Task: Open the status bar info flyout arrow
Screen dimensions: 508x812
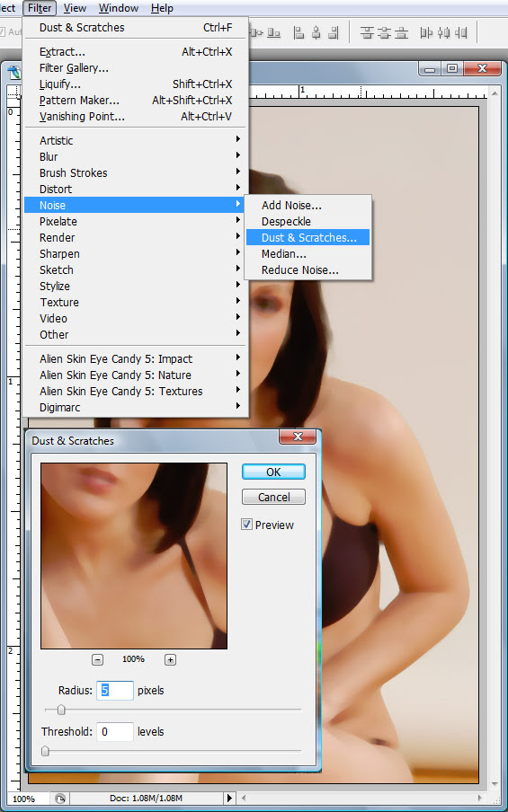Action: (x=231, y=799)
